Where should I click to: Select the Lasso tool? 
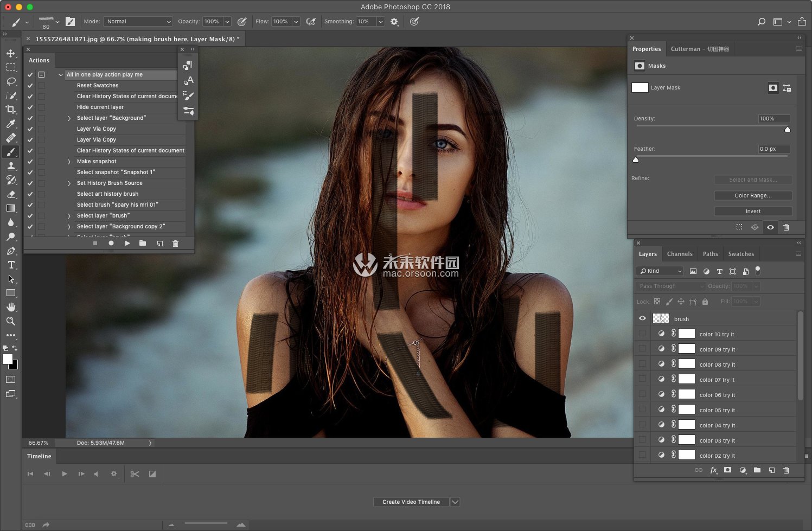click(10, 81)
